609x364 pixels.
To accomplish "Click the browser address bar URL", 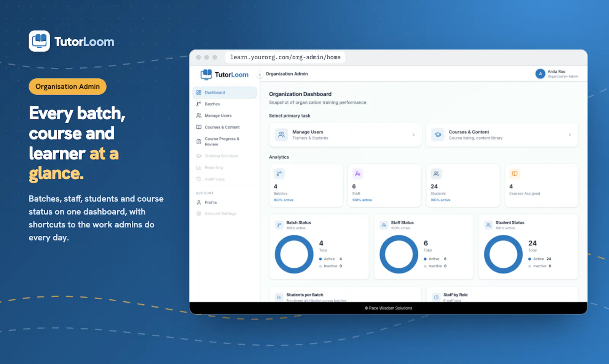I will point(285,57).
